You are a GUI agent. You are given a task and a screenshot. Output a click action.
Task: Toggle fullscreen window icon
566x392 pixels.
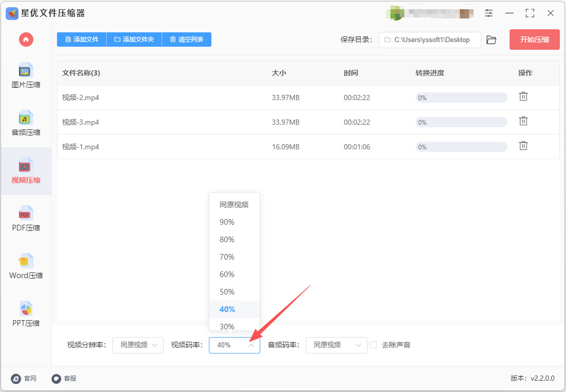click(530, 13)
